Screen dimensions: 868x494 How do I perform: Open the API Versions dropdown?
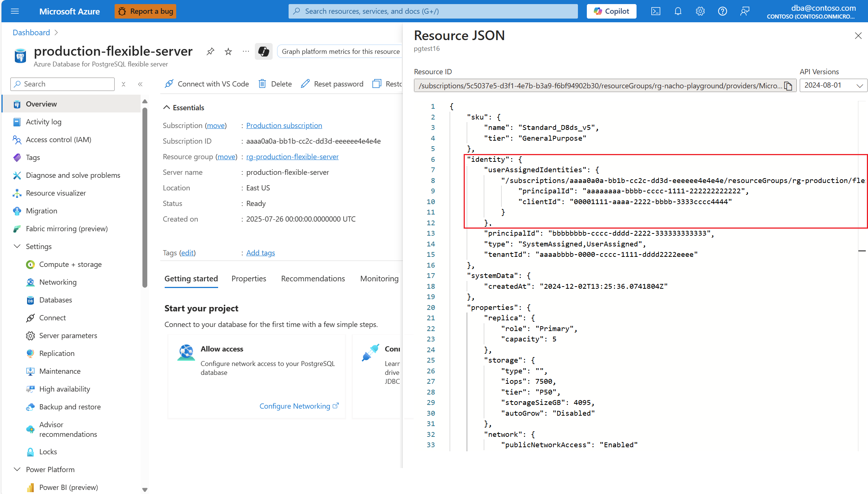pos(833,85)
